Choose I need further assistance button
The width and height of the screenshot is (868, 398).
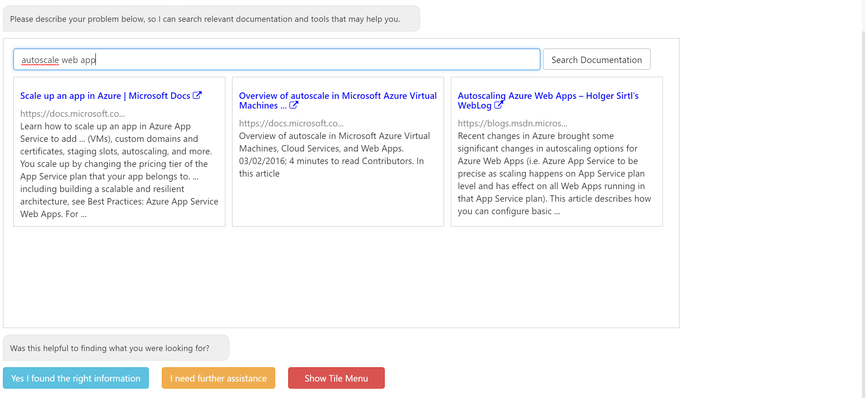click(x=218, y=378)
